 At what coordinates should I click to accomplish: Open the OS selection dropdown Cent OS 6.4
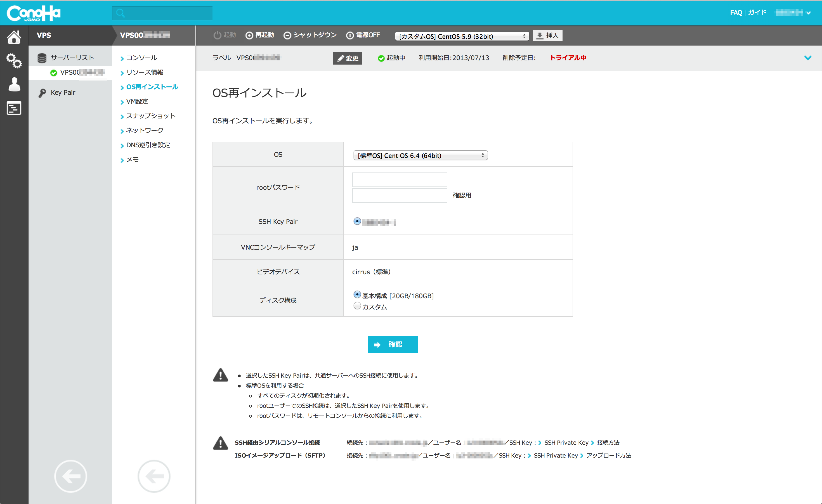(x=420, y=155)
